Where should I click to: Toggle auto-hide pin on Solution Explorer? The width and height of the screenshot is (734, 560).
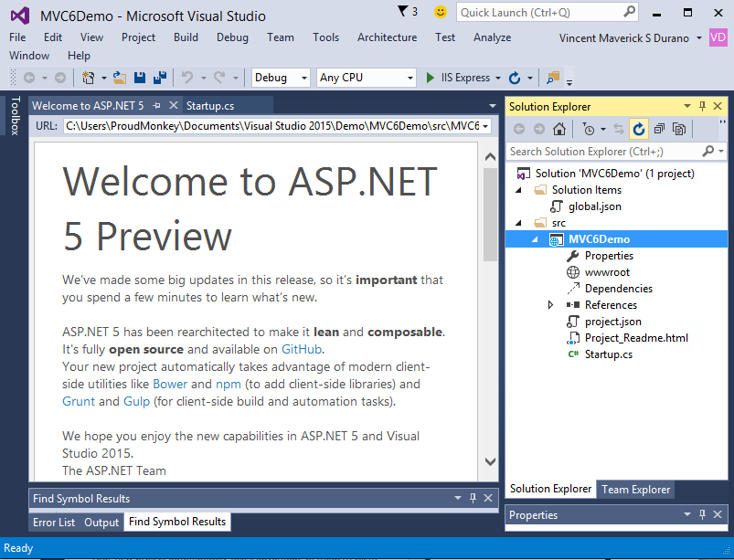[x=702, y=106]
